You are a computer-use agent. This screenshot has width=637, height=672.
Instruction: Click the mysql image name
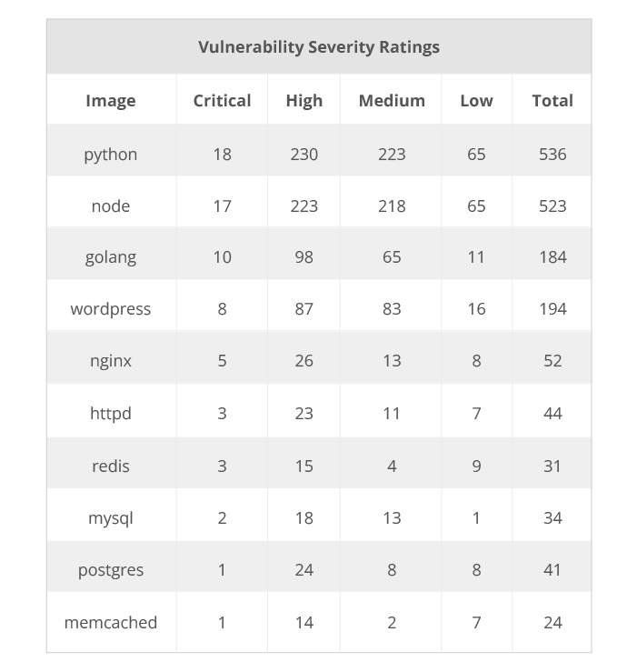(x=111, y=517)
